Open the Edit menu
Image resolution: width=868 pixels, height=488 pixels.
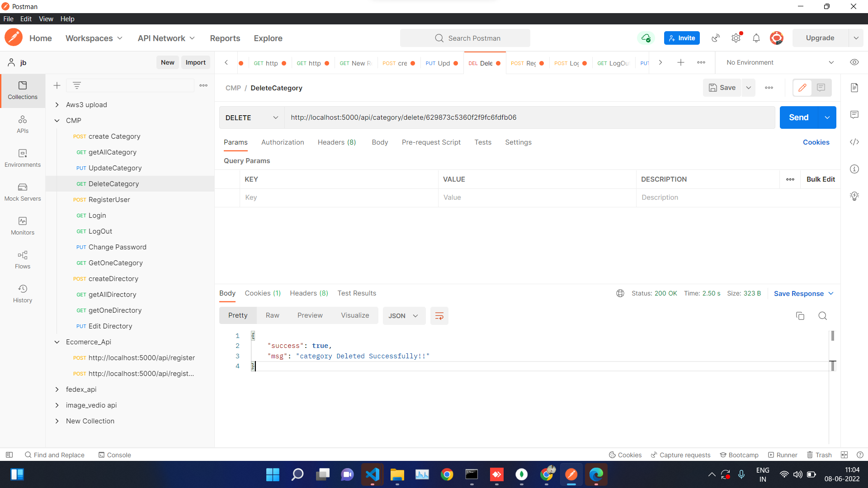pyautogui.click(x=26, y=19)
